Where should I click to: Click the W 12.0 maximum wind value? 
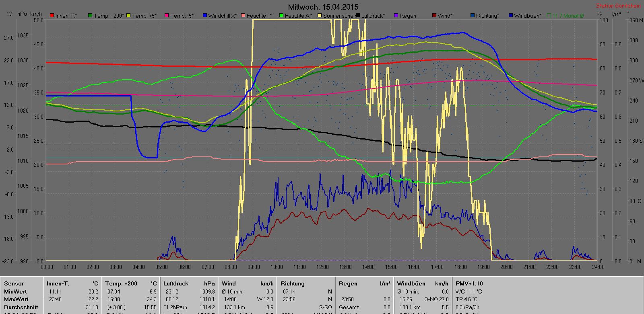point(265,299)
